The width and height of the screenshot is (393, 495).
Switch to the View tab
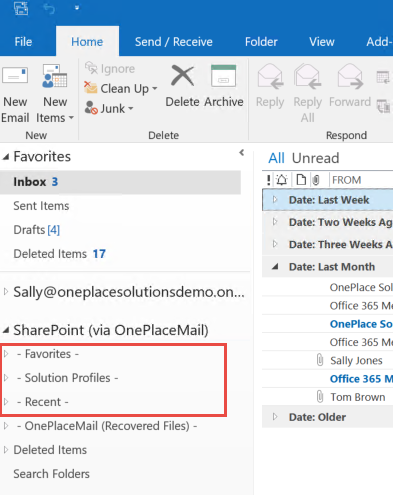pyautogui.click(x=322, y=42)
